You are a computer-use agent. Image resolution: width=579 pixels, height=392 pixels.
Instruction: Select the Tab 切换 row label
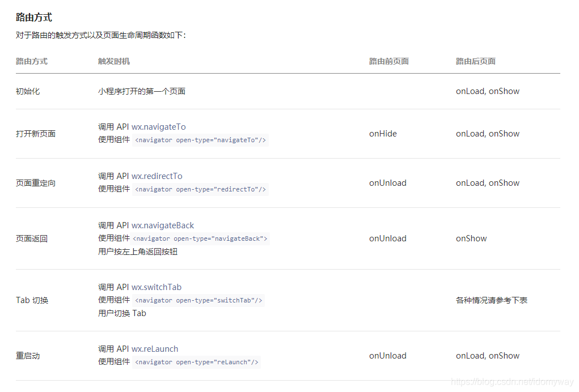tap(32, 300)
